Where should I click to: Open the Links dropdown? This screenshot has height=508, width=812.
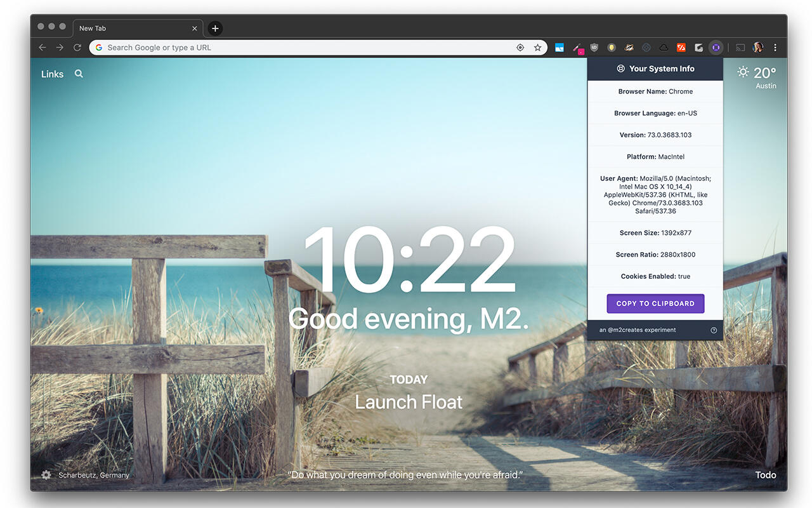[52, 74]
